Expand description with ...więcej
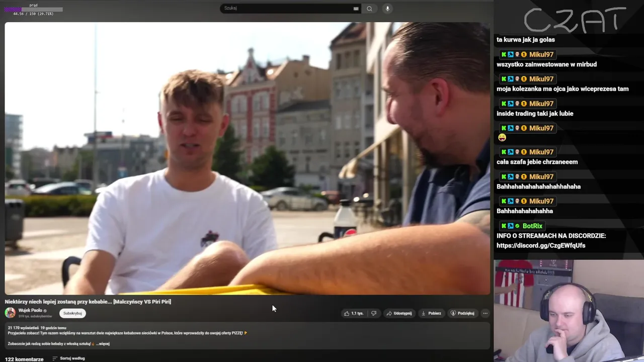644x362 pixels. tap(103, 344)
